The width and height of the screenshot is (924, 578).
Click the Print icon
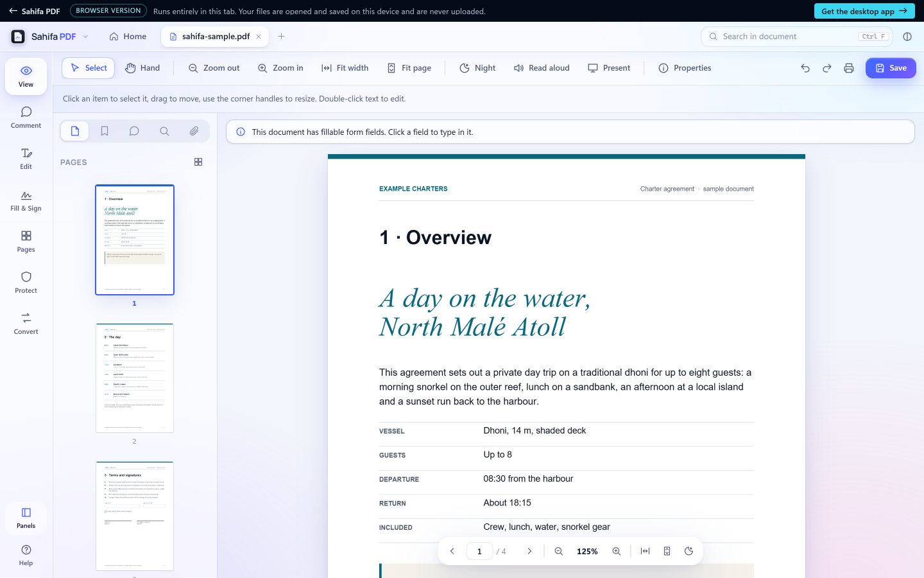[849, 68]
